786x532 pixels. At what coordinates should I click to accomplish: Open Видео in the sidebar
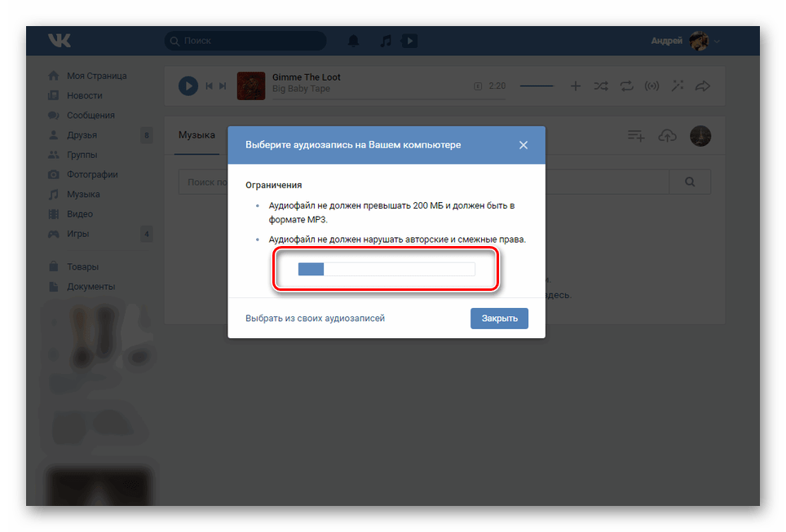pyautogui.click(x=80, y=214)
